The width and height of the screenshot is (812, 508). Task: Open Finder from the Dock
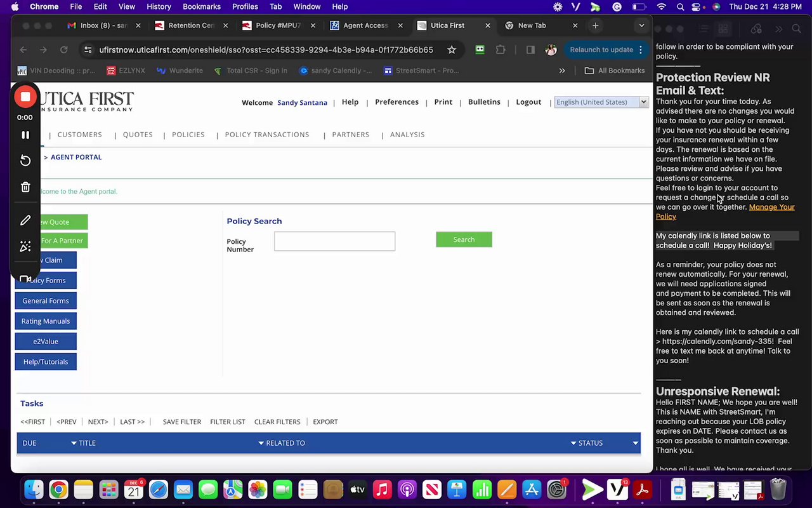click(34, 490)
